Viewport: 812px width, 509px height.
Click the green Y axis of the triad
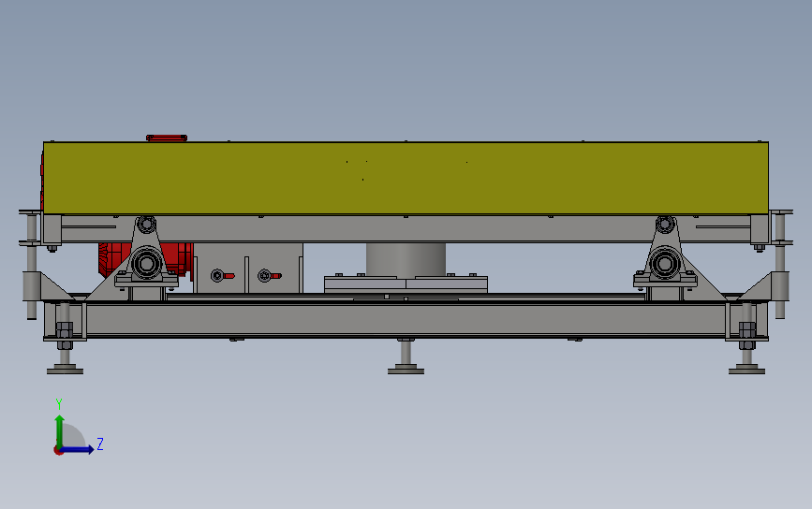(60, 430)
